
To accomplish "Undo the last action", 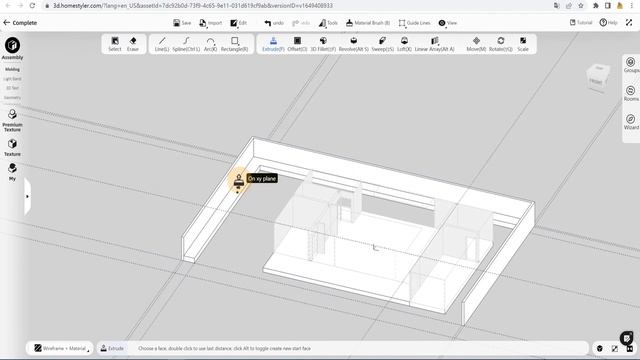I will click(x=274, y=23).
